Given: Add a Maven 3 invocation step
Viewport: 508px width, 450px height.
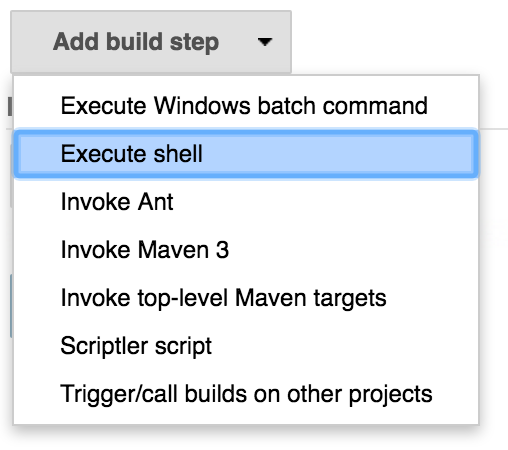Looking at the screenshot, I should (246, 250).
